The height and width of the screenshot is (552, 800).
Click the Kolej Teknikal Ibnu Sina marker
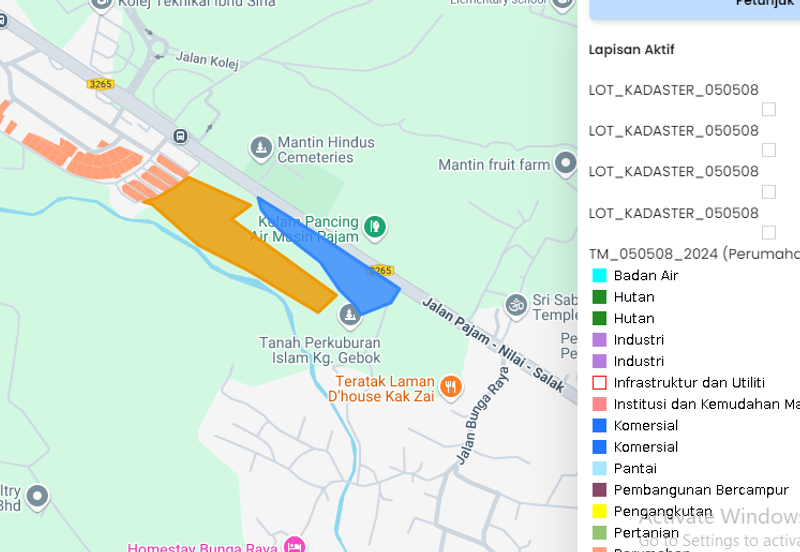tap(101, 5)
